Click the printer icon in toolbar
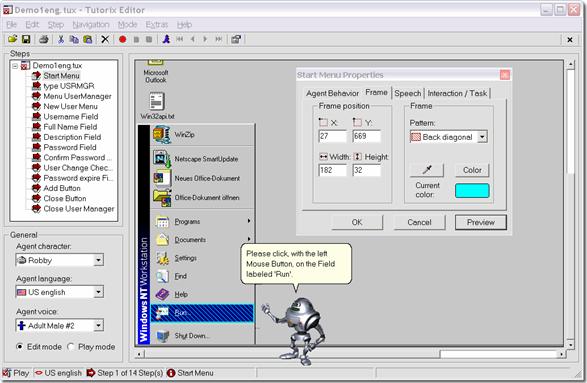The image size is (587, 383). 44,39
